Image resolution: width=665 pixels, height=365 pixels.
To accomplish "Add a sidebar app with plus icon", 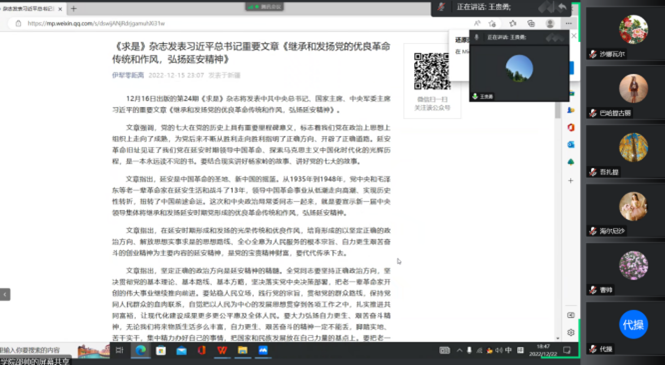I will point(571,181).
